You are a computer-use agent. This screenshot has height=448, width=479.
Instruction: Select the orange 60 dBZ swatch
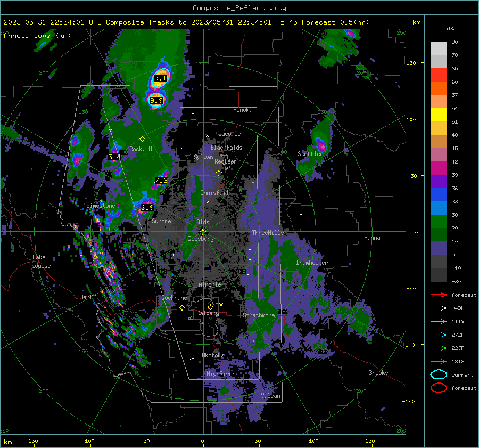(439, 88)
